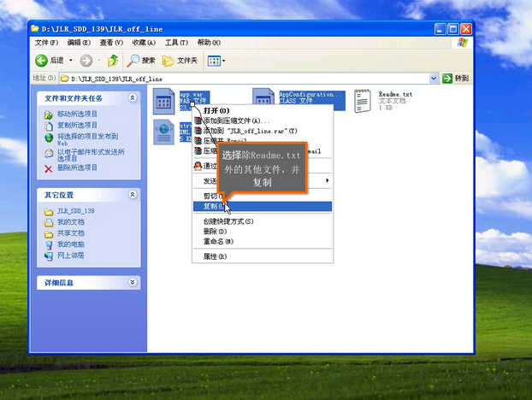Open the JLR_SDD_139 location link
The image size is (532, 400).
[75, 211]
